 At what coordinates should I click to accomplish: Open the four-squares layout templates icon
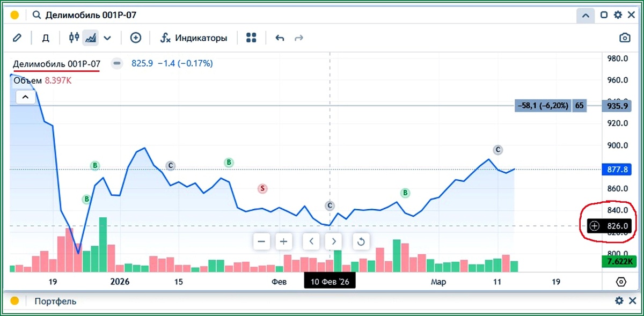(x=251, y=38)
